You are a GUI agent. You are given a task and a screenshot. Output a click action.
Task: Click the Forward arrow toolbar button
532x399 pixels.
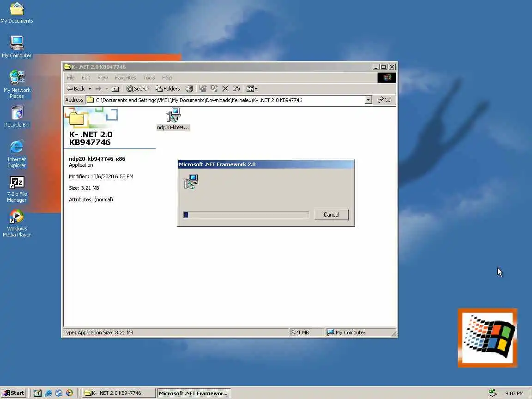(98, 89)
